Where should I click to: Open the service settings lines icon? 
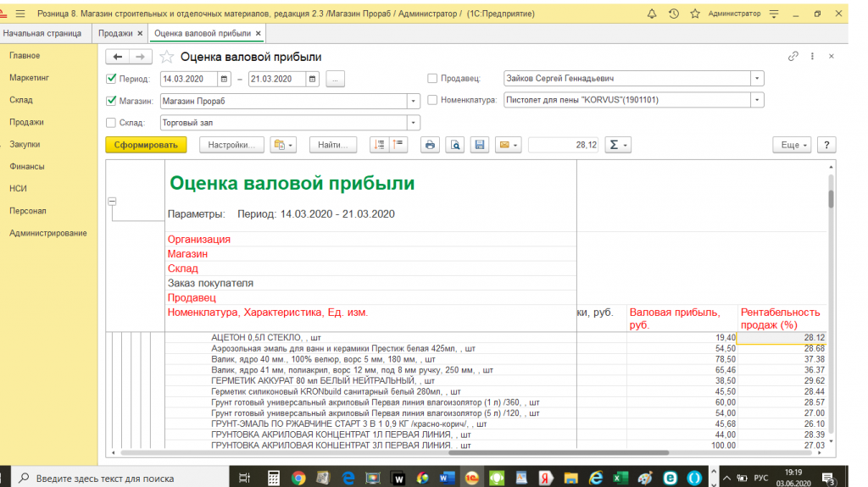[774, 14]
